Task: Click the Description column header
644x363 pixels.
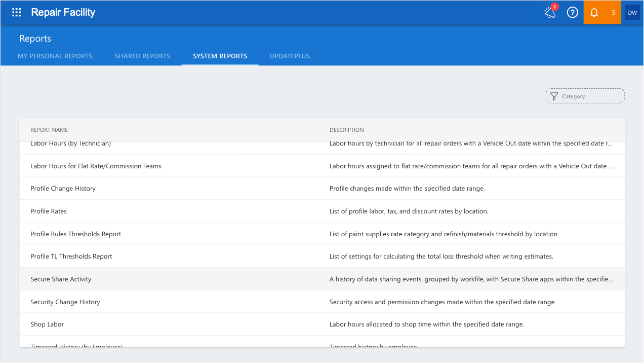Action: pos(347,130)
